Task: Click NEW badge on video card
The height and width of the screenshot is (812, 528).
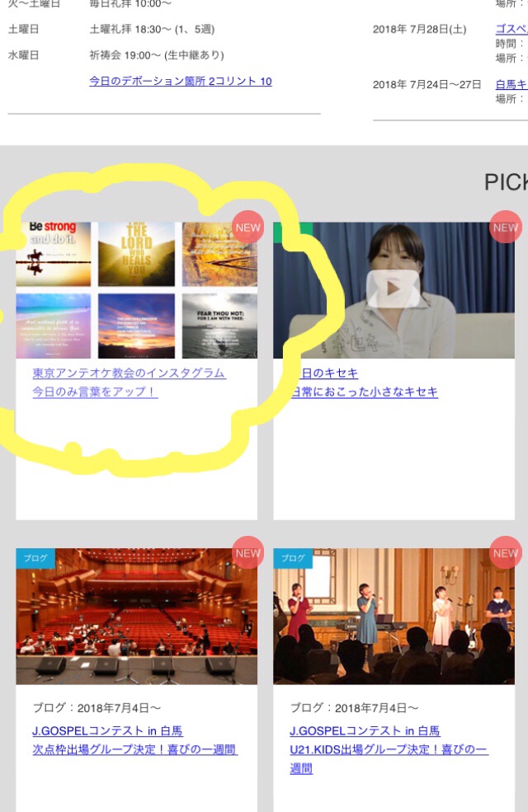Action: (x=505, y=228)
